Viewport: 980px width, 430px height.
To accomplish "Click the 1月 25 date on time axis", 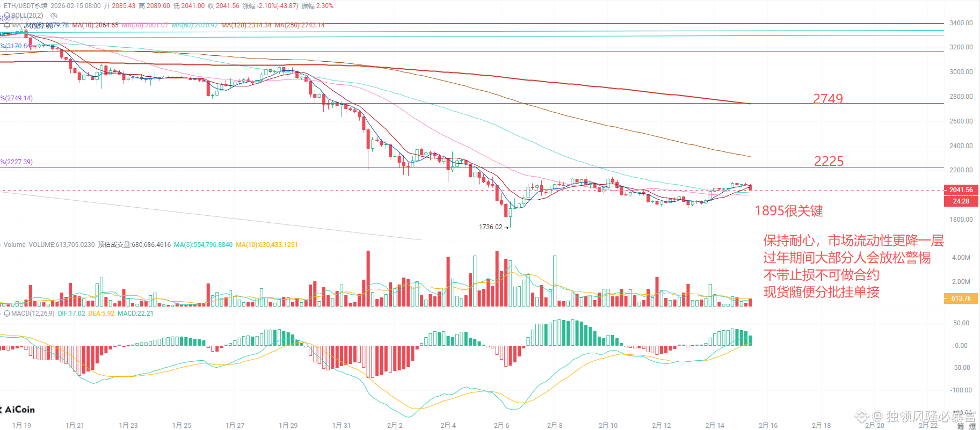I will tap(182, 426).
